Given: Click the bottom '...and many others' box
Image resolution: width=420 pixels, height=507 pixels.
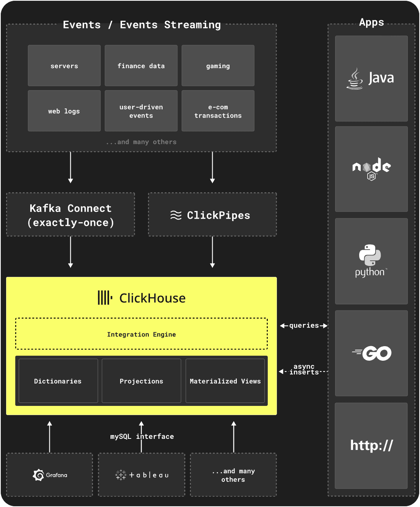Looking at the screenshot, I should click(233, 475).
